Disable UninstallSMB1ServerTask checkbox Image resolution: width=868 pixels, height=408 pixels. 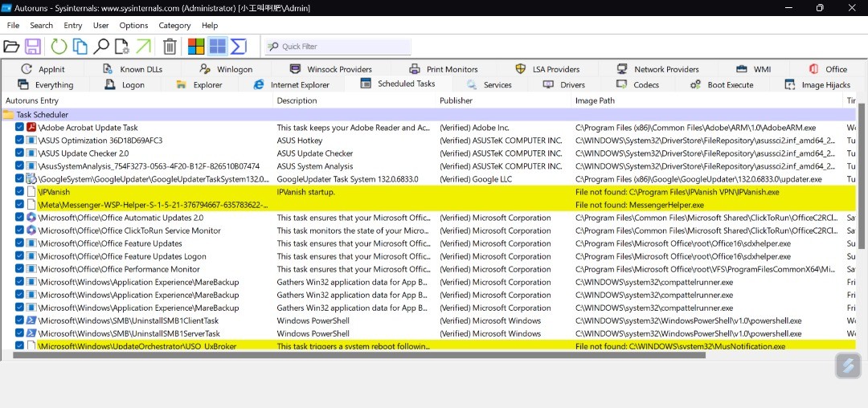click(20, 333)
